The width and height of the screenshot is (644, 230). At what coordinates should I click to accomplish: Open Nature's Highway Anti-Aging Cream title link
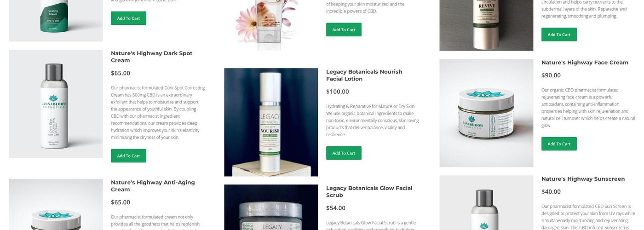[153, 186]
